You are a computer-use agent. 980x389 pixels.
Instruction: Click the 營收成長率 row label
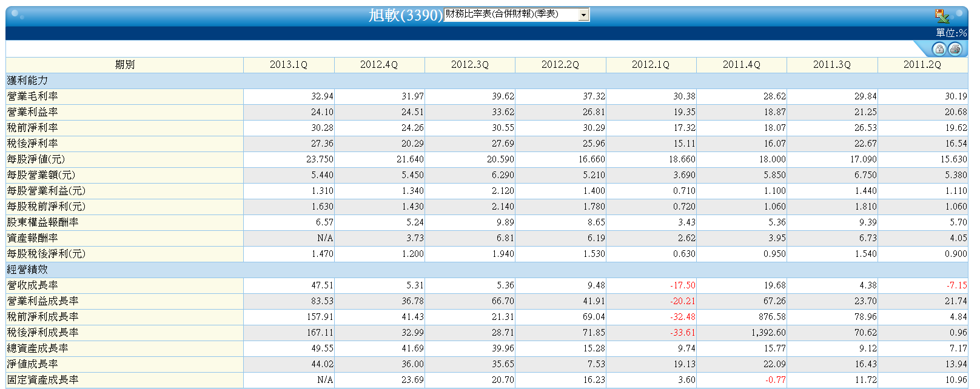coord(33,285)
